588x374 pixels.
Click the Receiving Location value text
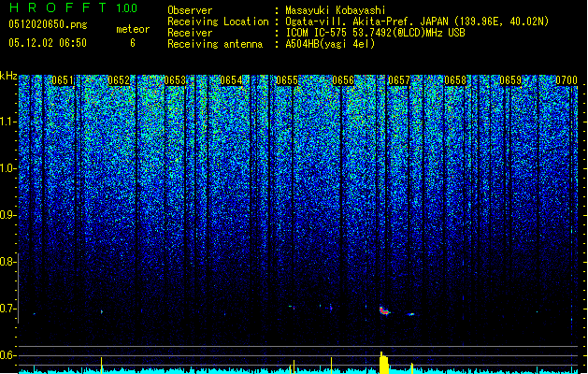pyautogui.click(x=417, y=22)
